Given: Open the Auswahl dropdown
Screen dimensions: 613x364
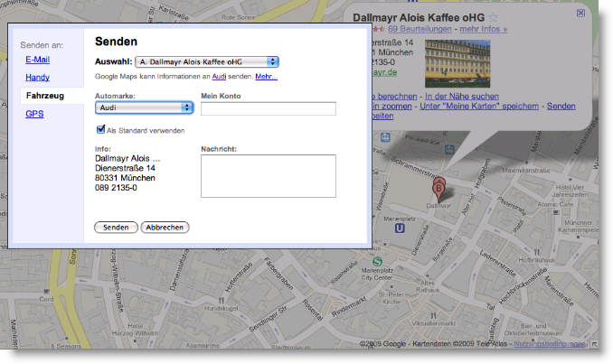Looking at the screenshot, I should coord(207,61).
